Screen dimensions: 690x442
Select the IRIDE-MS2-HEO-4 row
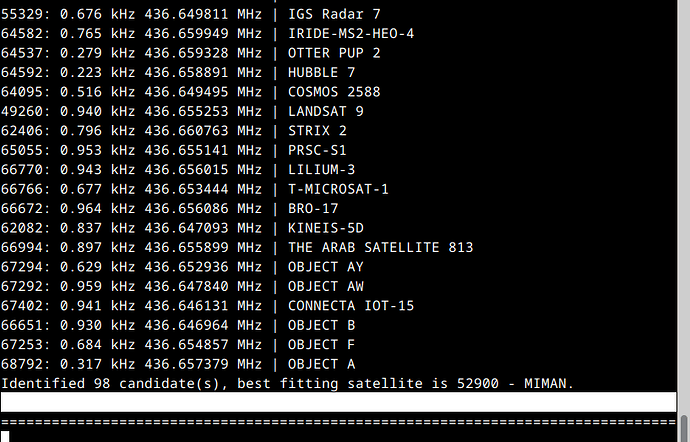coord(207,33)
